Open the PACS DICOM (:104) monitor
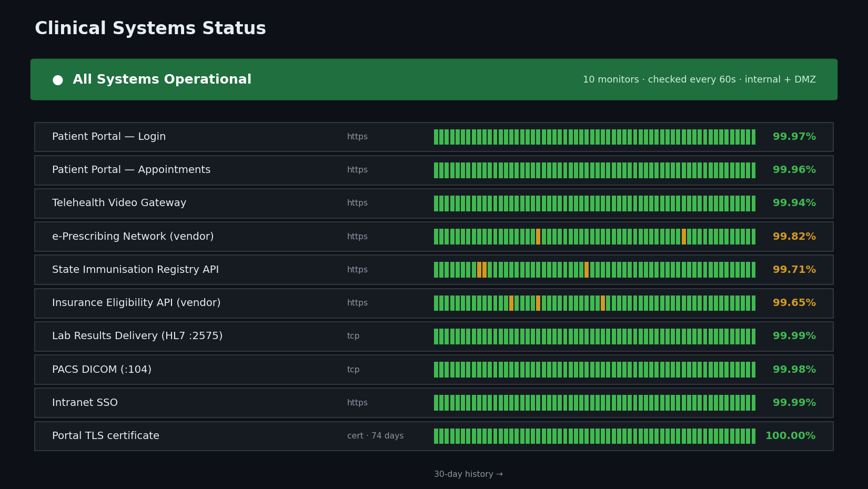Image resolution: width=868 pixels, height=489 pixels. tap(434, 370)
